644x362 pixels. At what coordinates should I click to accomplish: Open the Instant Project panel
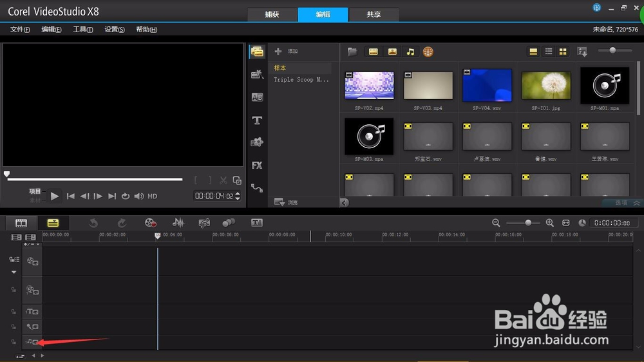coord(257,74)
